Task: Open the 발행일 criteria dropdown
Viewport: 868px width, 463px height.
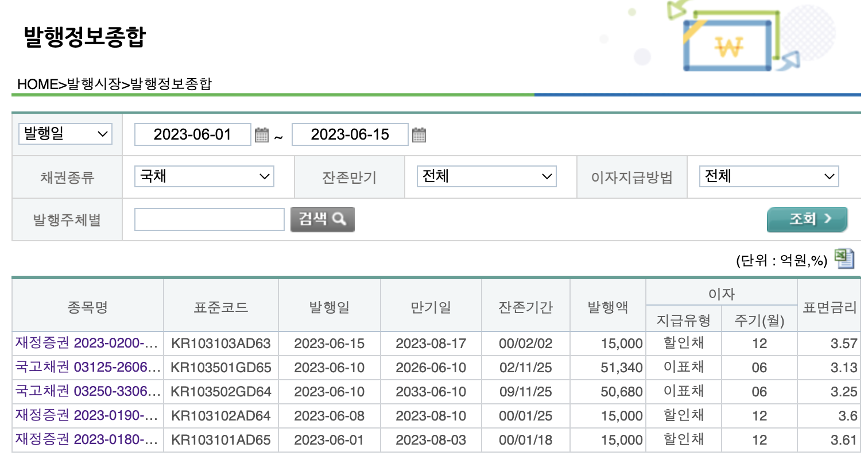Action: point(64,134)
